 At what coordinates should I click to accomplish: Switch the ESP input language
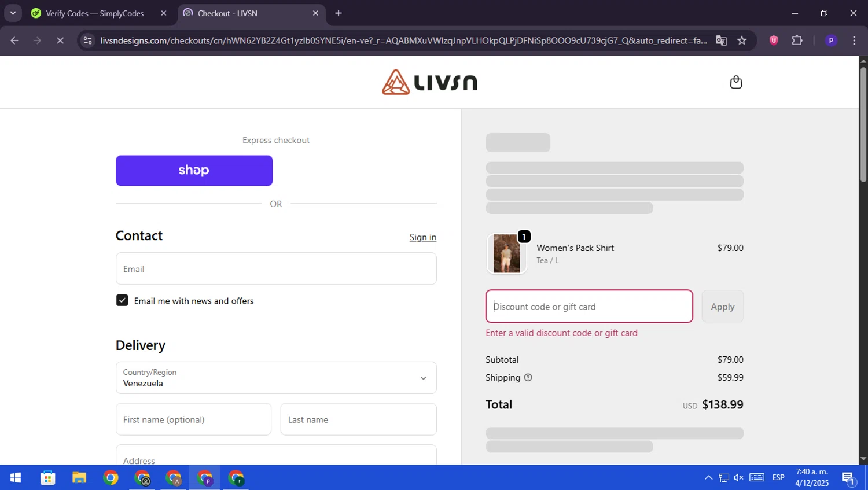778,478
